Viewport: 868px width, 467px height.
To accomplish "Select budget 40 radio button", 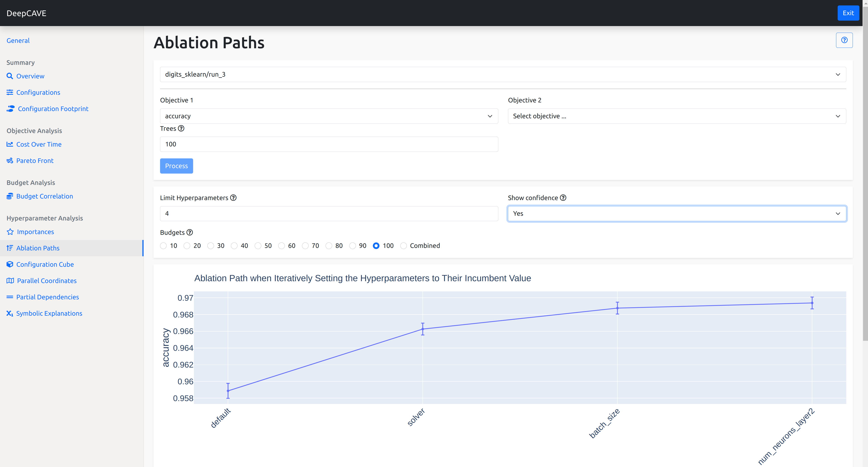I will pyautogui.click(x=234, y=245).
